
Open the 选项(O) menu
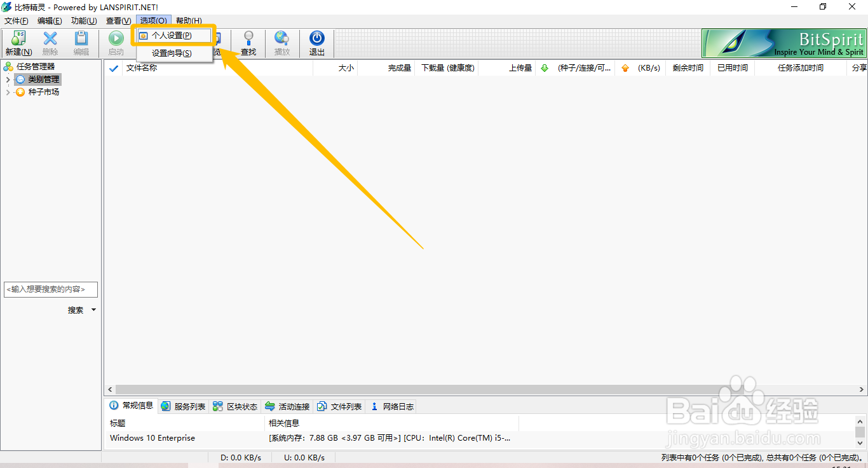click(154, 21)
